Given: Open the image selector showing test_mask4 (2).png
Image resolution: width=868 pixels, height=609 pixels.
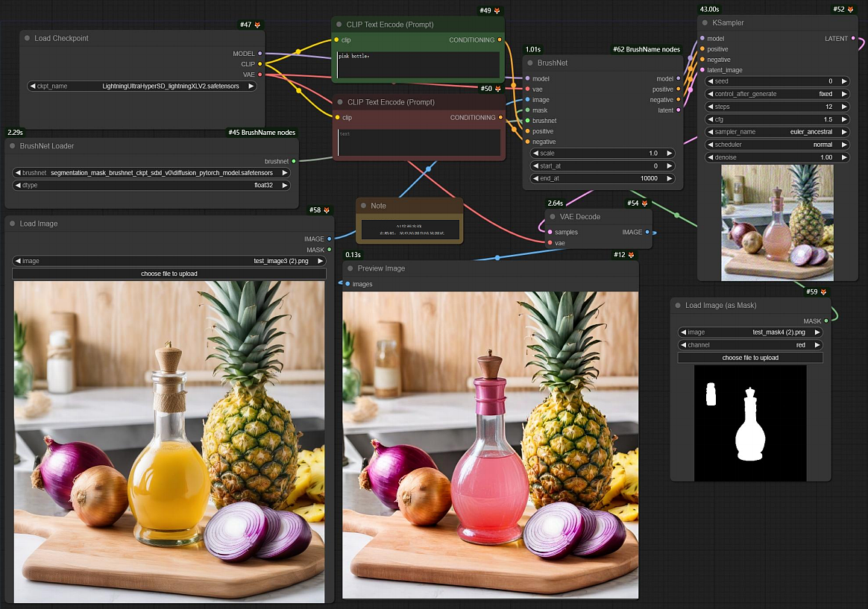Looking at the screenshot, I should tap(750, 332).
